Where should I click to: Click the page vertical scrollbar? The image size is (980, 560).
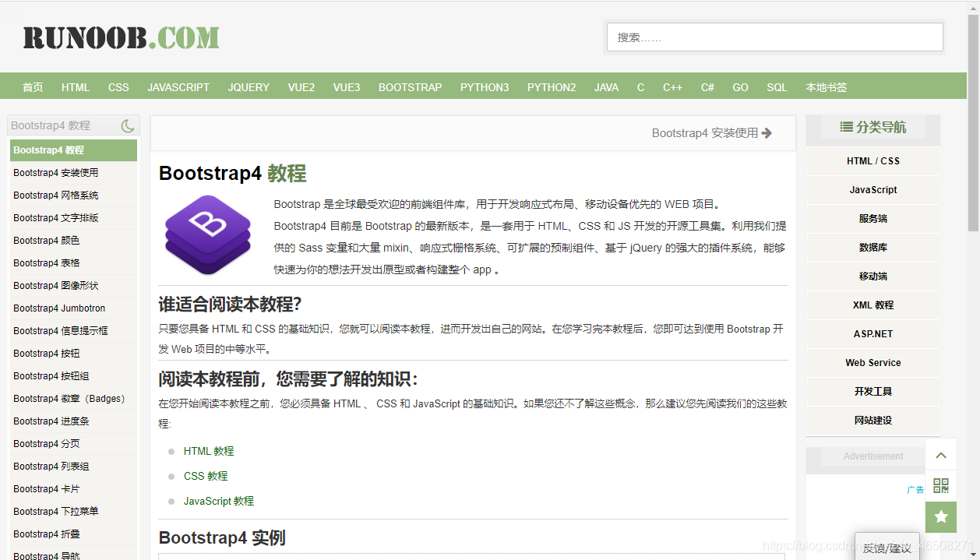click(973, 123)
